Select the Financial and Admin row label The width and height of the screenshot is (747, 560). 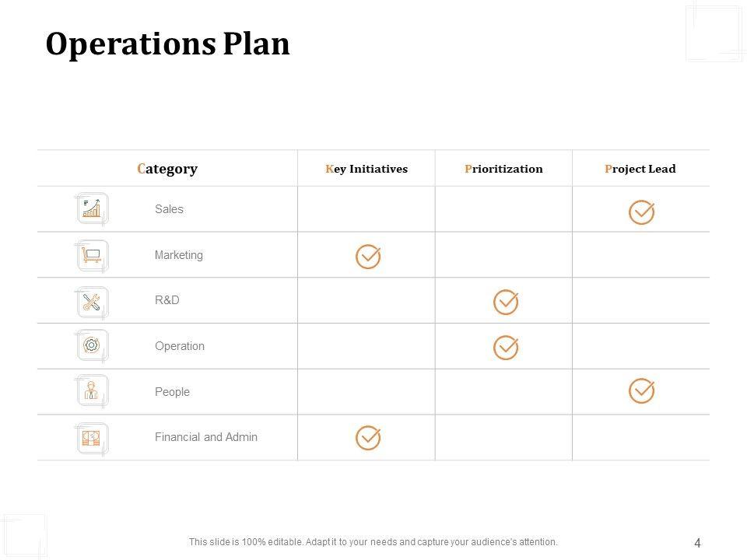[206, 437]
